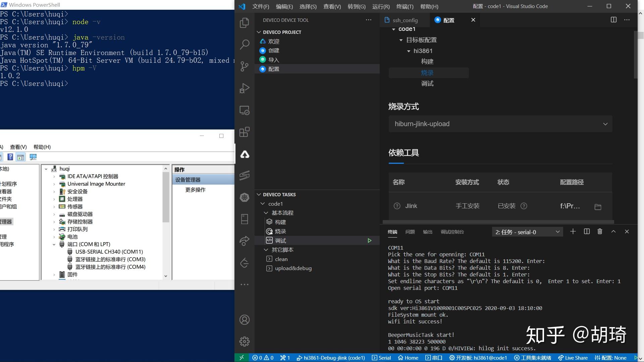The image size is (644, 362).
Task: Open 帮助(H) menu in Device Manager
Action: pos(42,147)
